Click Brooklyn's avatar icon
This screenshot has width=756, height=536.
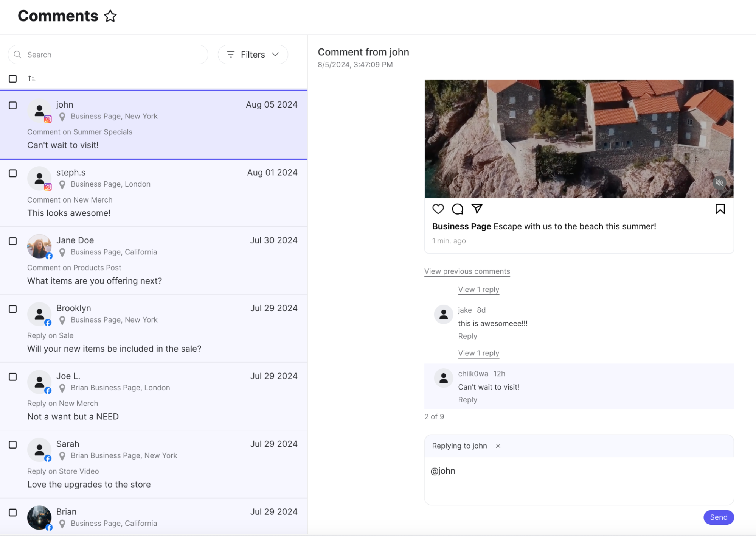(39, 314)
